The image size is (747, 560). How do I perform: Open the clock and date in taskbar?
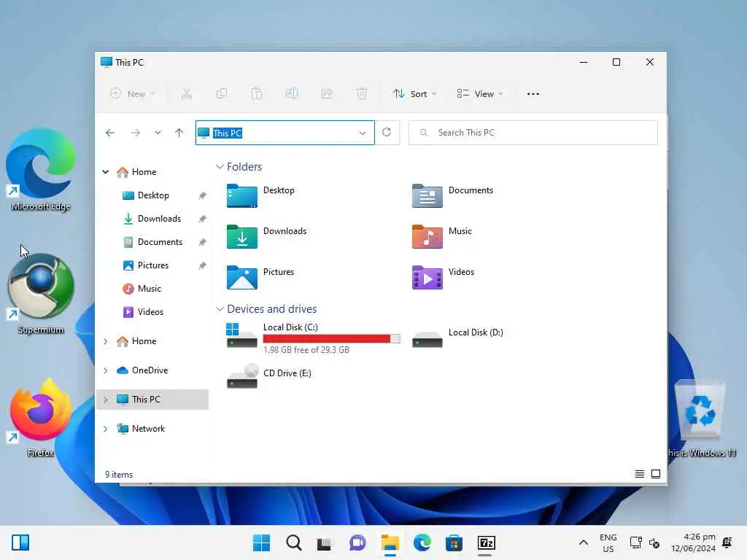tap(693, 542)
